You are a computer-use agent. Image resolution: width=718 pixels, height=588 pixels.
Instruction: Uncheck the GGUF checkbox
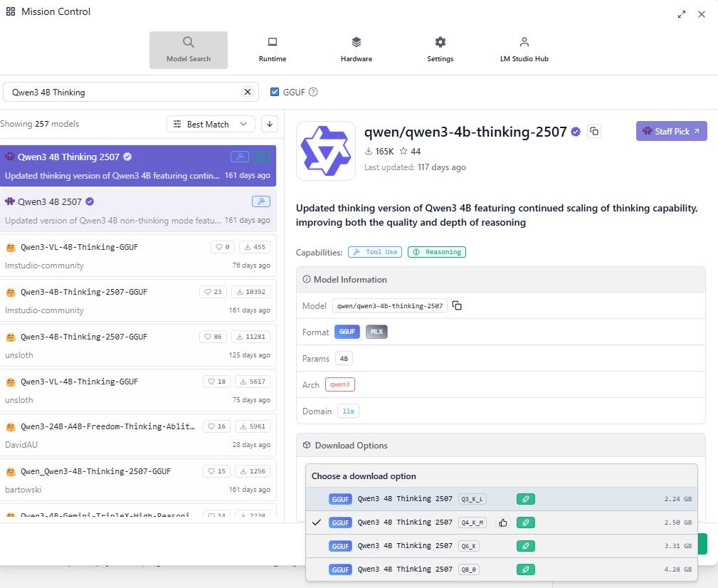[275, 92]
